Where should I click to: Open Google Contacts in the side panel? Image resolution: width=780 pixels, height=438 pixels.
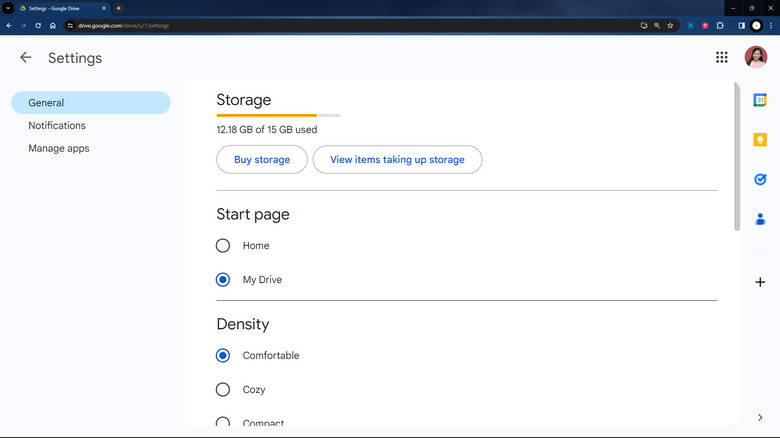[x=760, y=219]
